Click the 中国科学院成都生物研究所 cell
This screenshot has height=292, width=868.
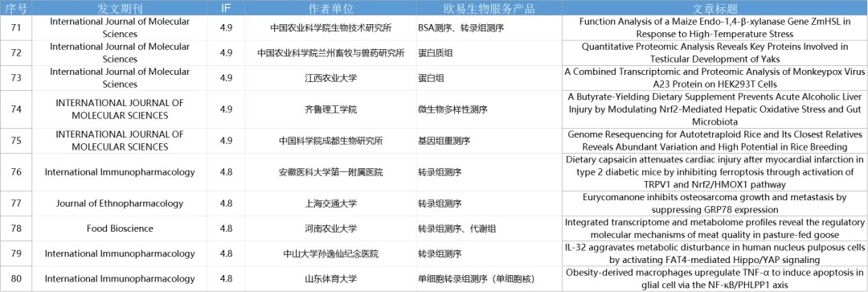pyautogui.click(x=331, y=141)
